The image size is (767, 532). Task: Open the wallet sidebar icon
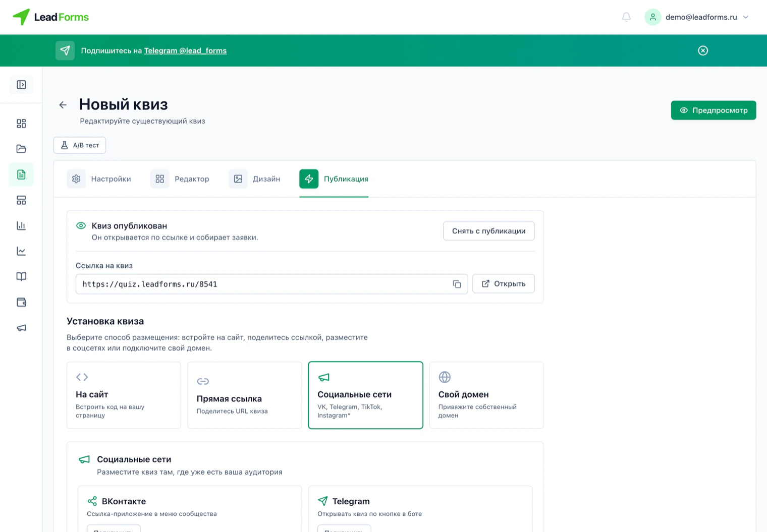pos(21,302)
